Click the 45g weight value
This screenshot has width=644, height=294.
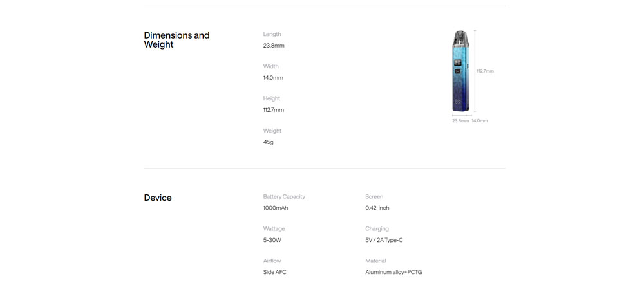(x=269, y=142)
